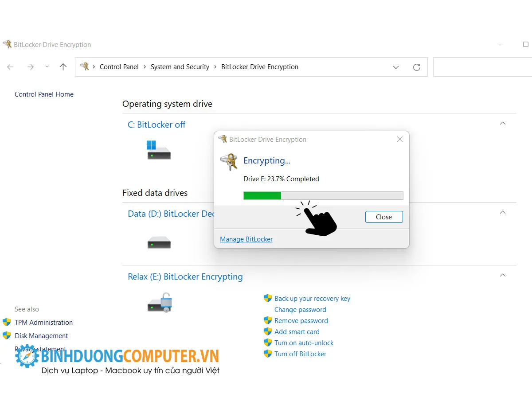
Task: Click shield icon beside Remove password
Action: 267,320
